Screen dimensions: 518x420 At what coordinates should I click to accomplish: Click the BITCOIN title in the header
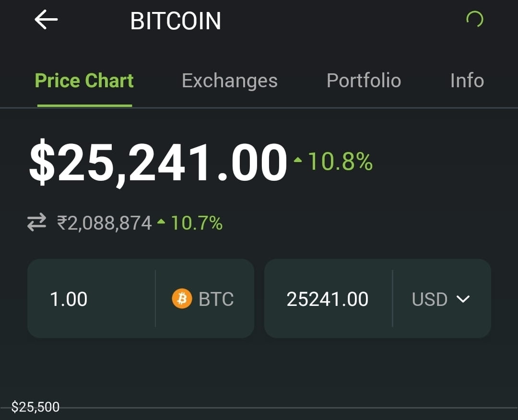pyautogui.click(x=176, y=21)
